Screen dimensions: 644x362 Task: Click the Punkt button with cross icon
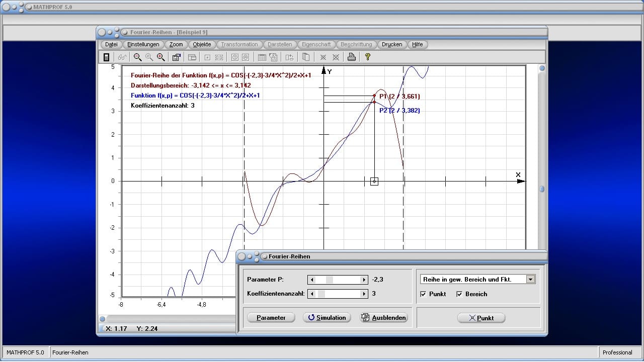click(x=481, y=318)
